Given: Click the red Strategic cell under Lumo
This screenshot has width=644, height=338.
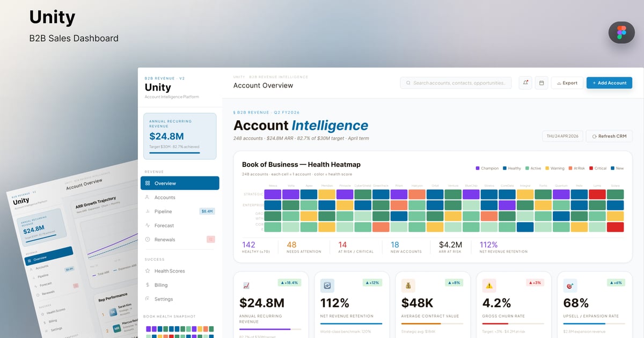Looking at the screenshot, I should 597,194.
